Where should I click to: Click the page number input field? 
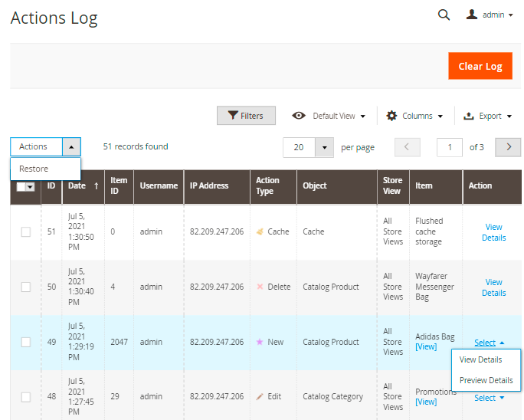tap(450, 147)
